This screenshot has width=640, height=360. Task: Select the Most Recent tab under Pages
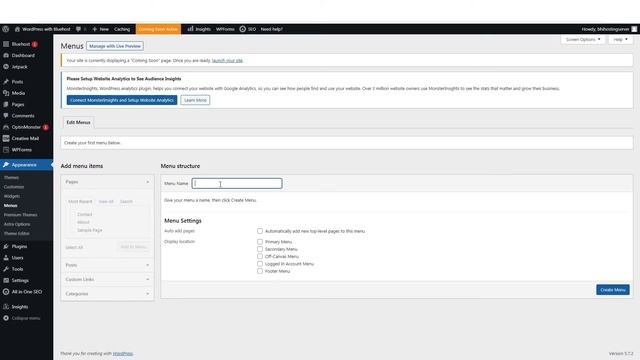[80, 202]
